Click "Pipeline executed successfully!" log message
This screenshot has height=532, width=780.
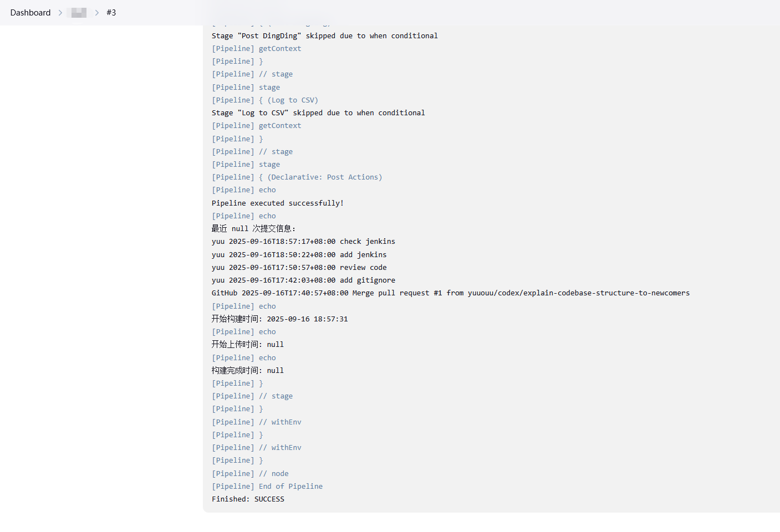click(277, 203)
